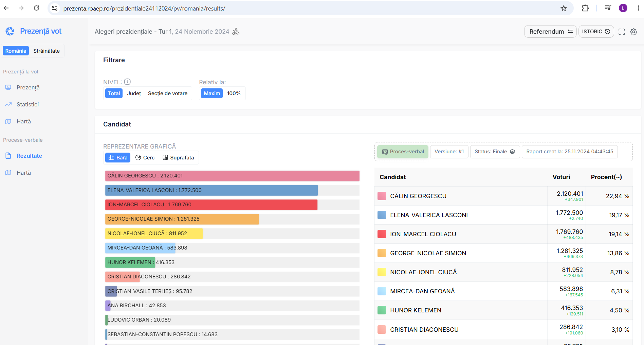
Task: Click the Versiune: #1 button
Action: (x=449, y=152)
